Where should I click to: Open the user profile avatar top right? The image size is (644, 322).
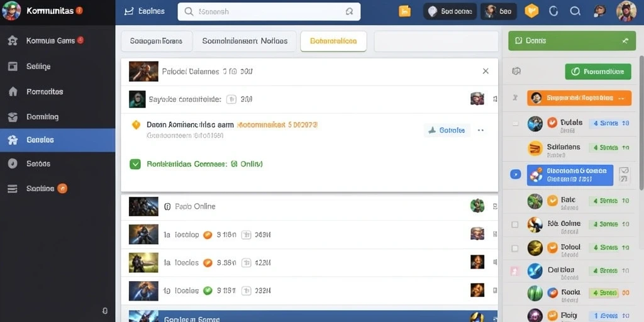[626, 11]
